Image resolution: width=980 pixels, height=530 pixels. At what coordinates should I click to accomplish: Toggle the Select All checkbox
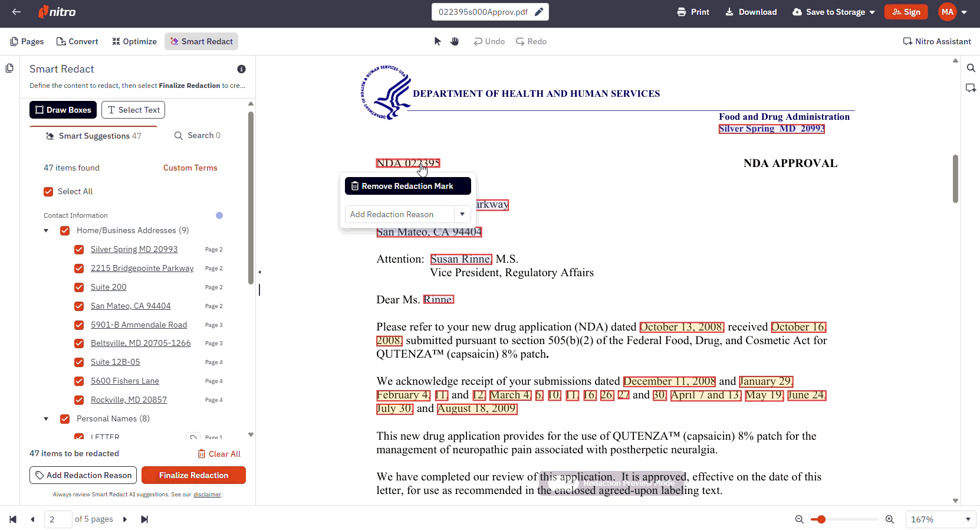pos(48,192)
